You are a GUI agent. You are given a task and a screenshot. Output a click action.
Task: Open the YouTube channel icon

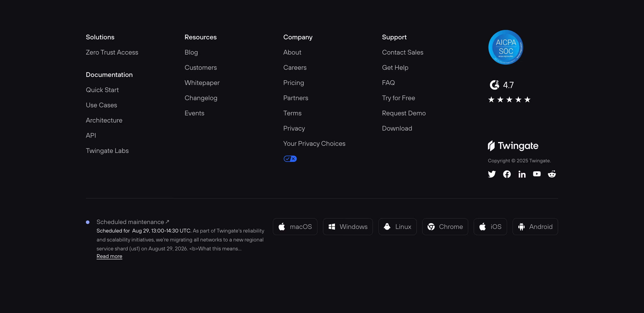click(537, 174)
